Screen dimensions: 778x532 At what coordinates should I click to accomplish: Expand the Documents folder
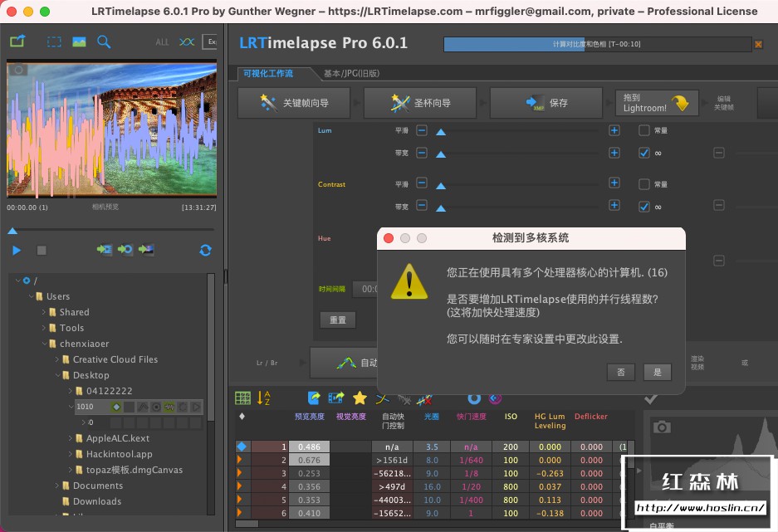(57, 486)
